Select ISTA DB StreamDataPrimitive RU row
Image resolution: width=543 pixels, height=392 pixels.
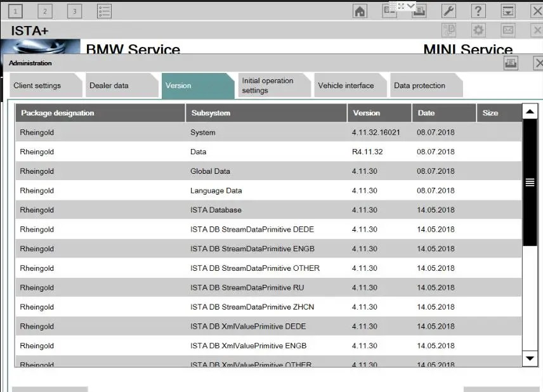click(268, 287)
